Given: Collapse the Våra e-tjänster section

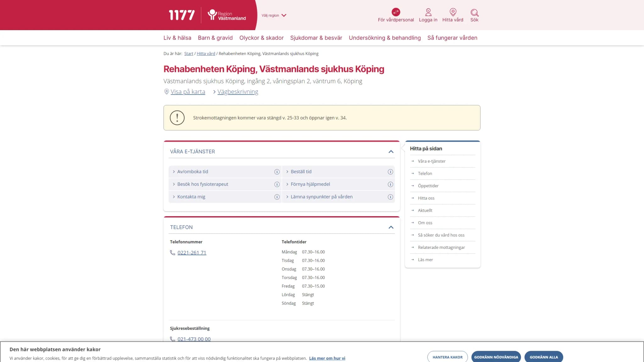Looking at the screenshot, I should [391, 151].
